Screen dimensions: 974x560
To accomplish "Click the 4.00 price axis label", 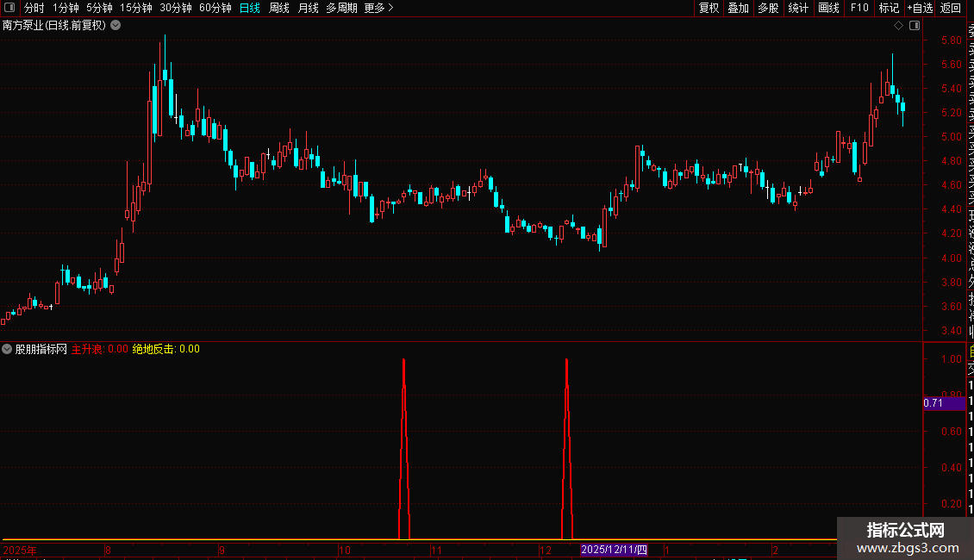I will pyautogui.click(x=951, y=258).
